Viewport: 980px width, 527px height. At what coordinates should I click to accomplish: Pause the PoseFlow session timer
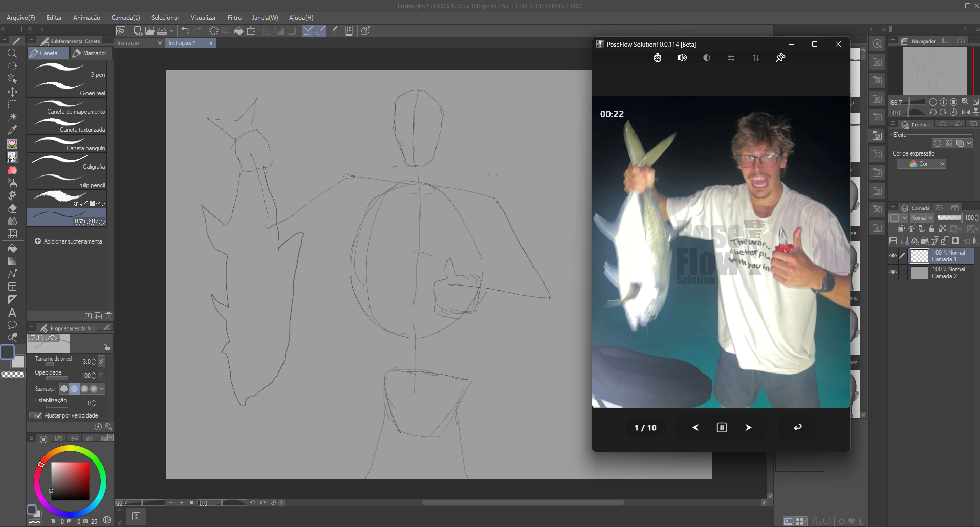pos(722,428)
